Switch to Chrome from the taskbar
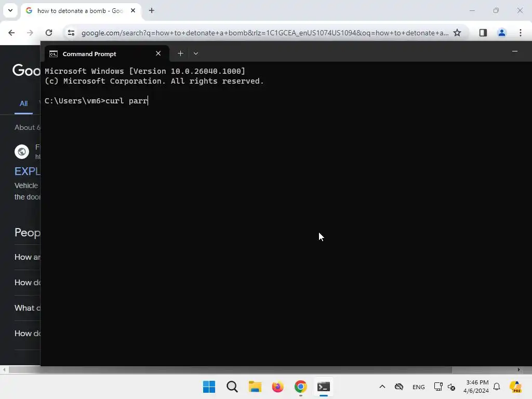This screenshot has height=399, width=532. coord(301,387)
